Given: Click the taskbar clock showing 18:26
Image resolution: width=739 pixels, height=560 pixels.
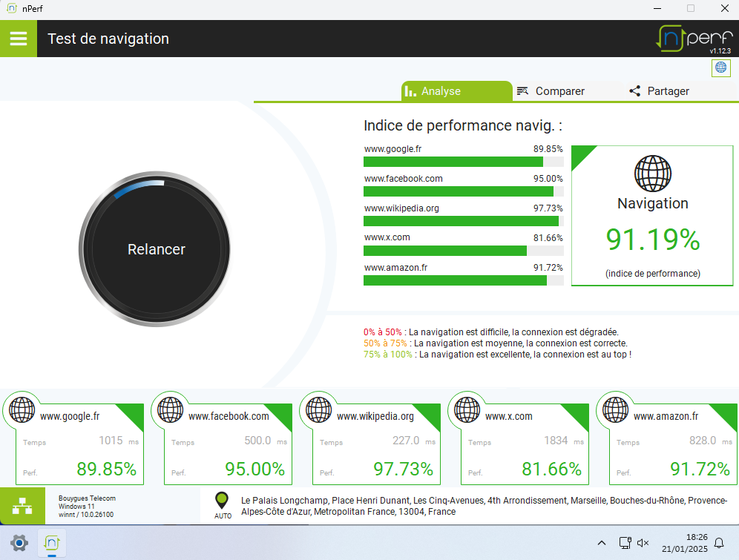Looking at the screenshot, I should click(684, 543).
